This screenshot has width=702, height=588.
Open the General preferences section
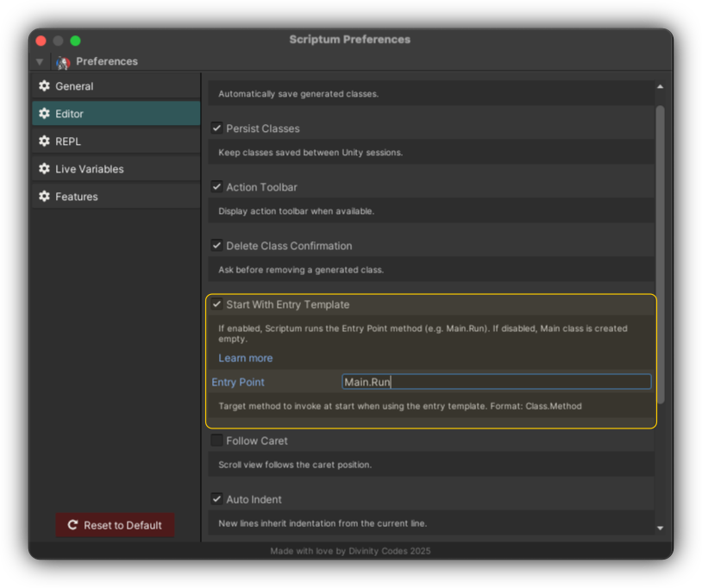pyautogui.click(x=116, y=86)
